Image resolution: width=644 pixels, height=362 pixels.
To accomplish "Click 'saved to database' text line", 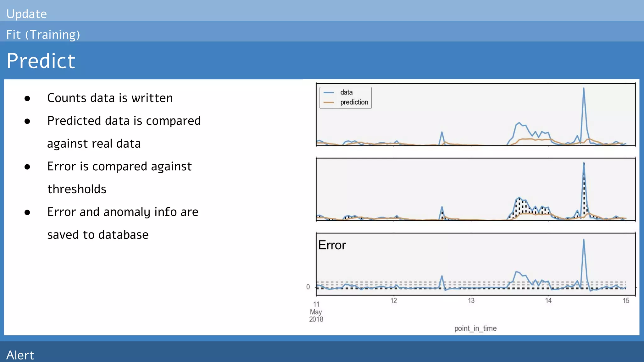I will (x=98, y=235).
